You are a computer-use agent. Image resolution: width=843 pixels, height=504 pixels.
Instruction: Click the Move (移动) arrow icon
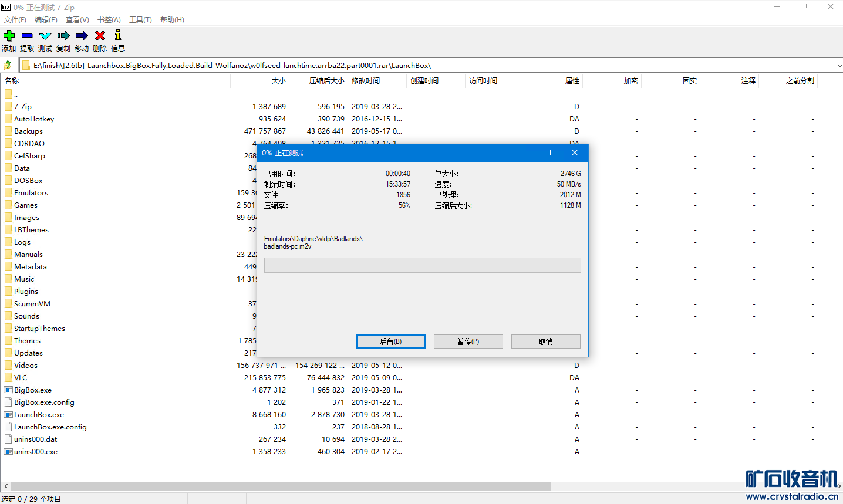[82, 36]
